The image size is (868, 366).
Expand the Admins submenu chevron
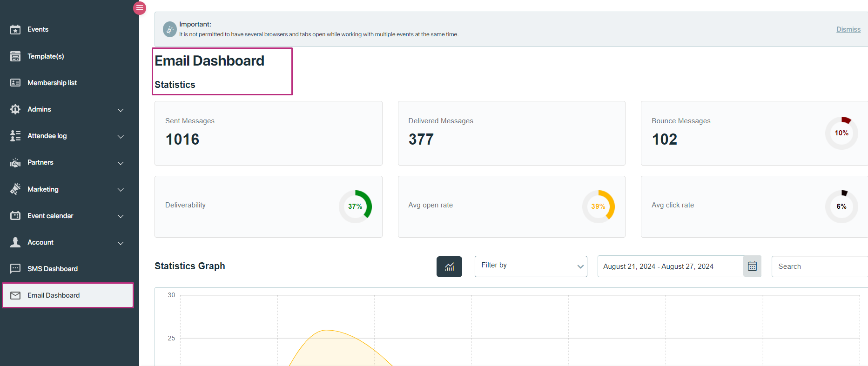click(121, 110)
